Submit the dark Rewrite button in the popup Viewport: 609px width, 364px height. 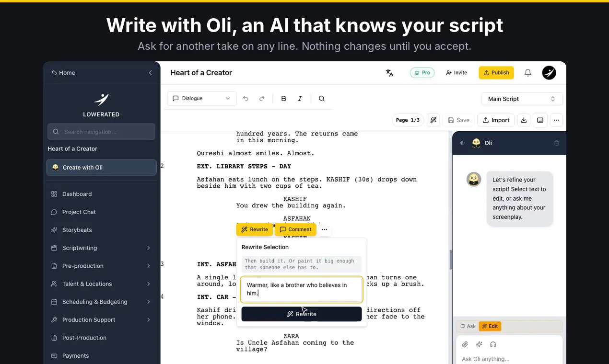click(302, 314)
